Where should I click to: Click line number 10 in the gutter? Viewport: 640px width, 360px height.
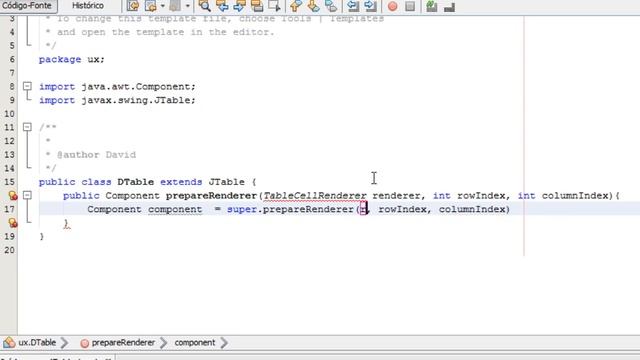[9, 113]
